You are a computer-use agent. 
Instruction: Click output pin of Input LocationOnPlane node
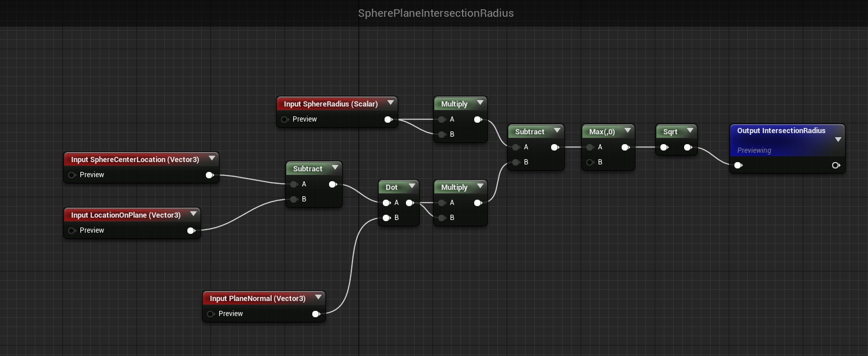[191, 231]
